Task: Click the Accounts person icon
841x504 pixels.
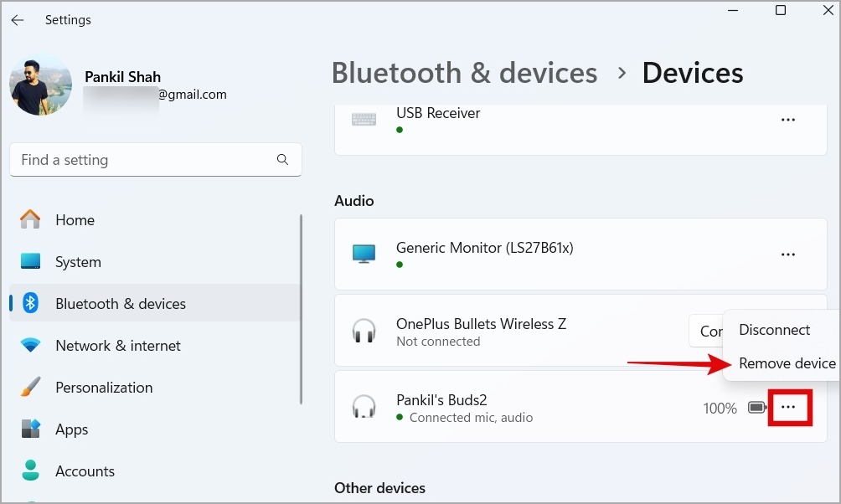Action: click(x=31, y=471)
